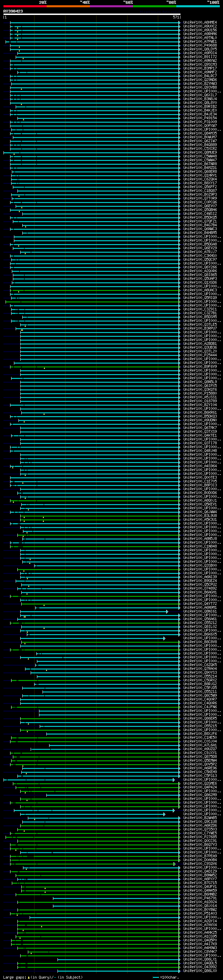Click the short arrowhead on UniRef100_Q8NI61 alignment
Image resolution: width=223 pixels, height=980 pixels.
167,612
